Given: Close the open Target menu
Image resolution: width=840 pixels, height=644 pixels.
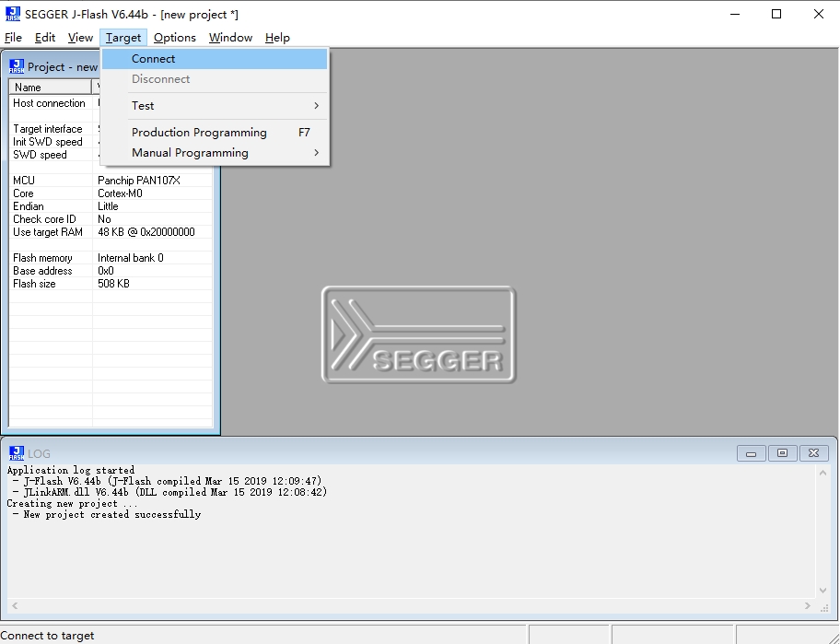Looking at the screenshot, I should 123,38.
